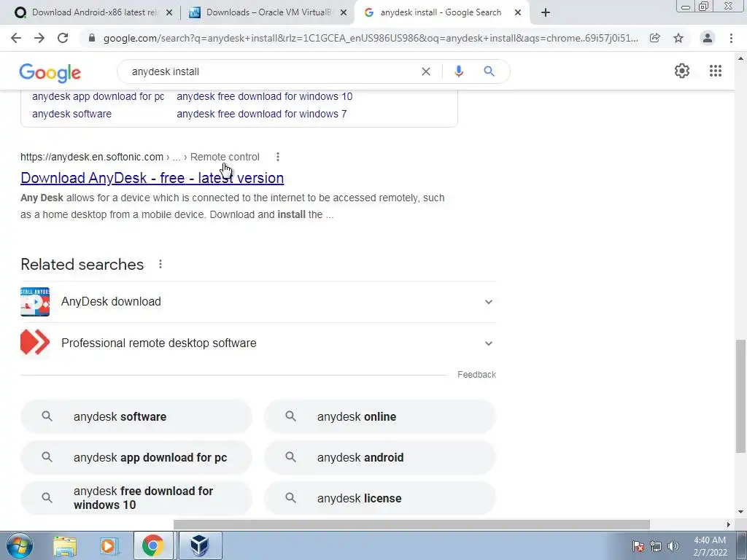Go back with the browser back arrow

[x=16, y=38]
